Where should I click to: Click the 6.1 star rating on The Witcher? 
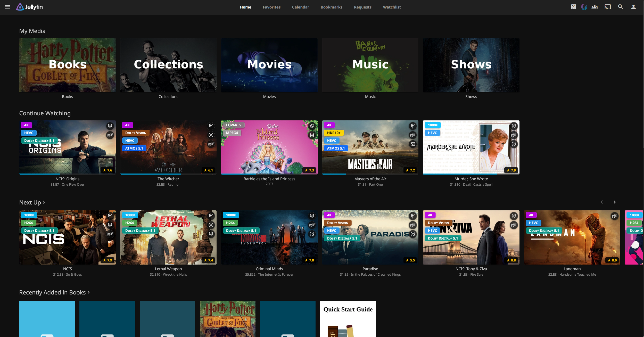[x=208, y=170]
